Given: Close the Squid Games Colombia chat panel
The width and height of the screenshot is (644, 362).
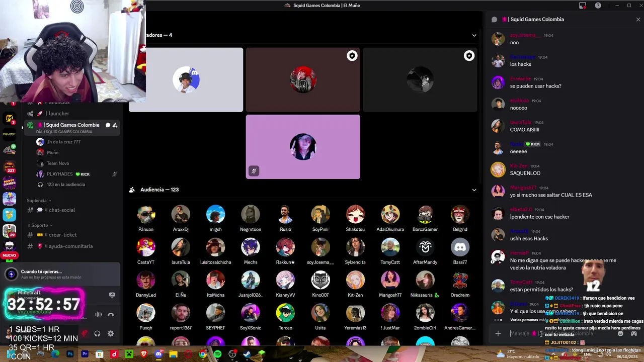Looking at the screenshot, I should coord(638,20).
